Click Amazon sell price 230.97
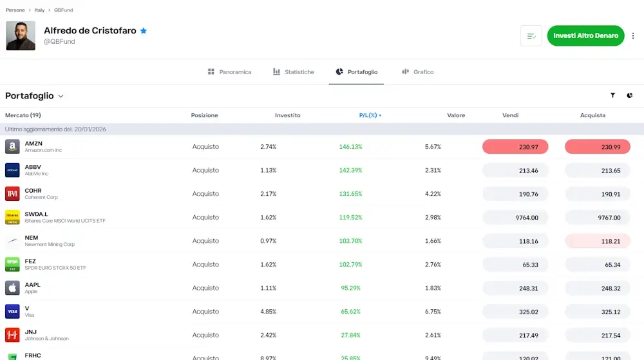The image size is (644, 360). tap(515, 147)
